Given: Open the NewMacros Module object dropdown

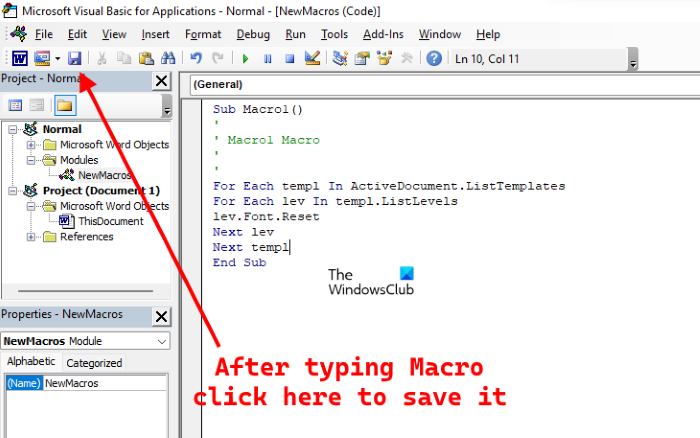Looking at the screenshot, I should click(x=162, y=342).
